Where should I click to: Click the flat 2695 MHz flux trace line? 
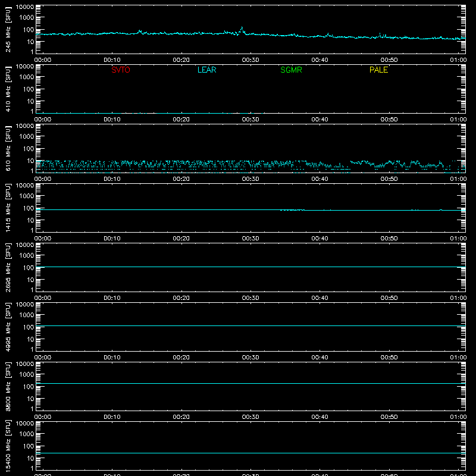250,267
